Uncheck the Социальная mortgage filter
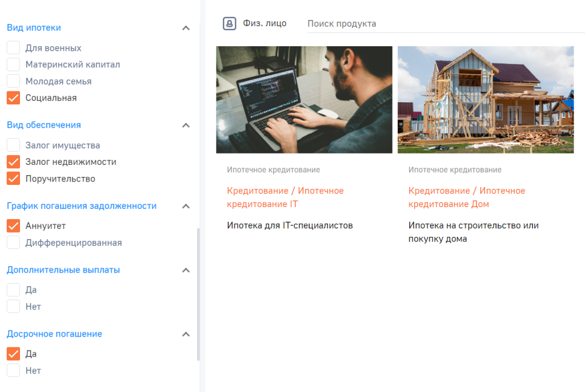585x392 pixels. coord(14,98)
